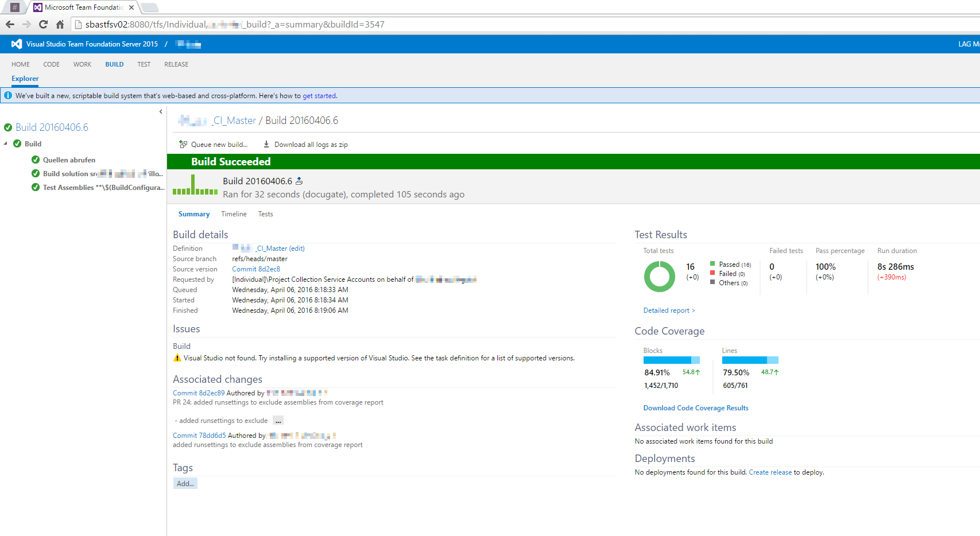Select the Test Assemblies build step
The image size is (980, 536).
[x=103, y=188]
